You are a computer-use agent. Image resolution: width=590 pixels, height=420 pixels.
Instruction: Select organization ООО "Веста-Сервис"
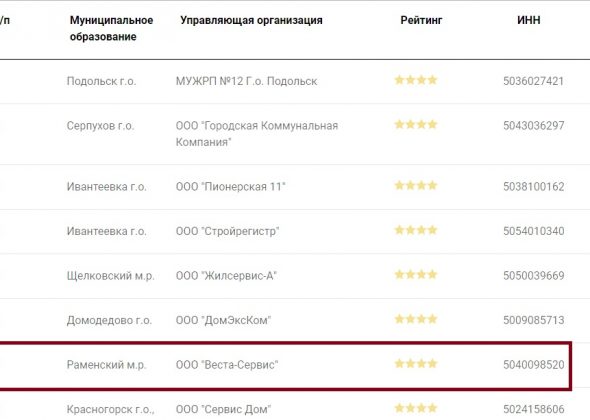pos(227,365)
